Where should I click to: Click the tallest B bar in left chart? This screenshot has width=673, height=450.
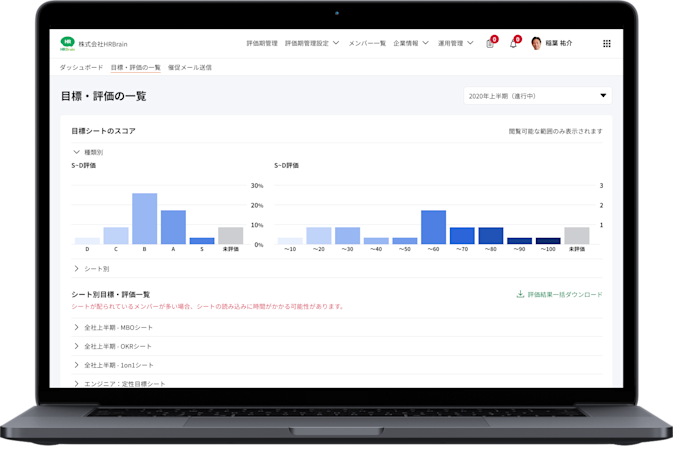[x=145, y=219]
